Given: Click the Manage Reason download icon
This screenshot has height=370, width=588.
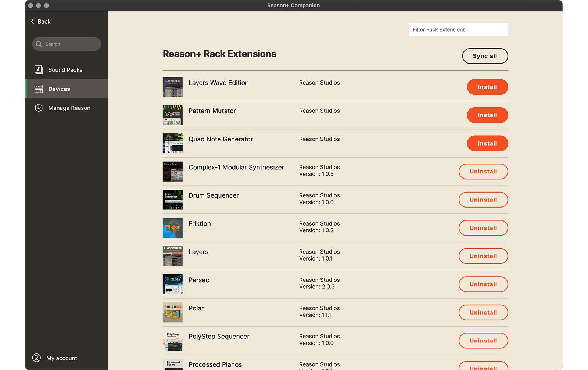Looking at the screenshot, I should [x=39, y=108].
